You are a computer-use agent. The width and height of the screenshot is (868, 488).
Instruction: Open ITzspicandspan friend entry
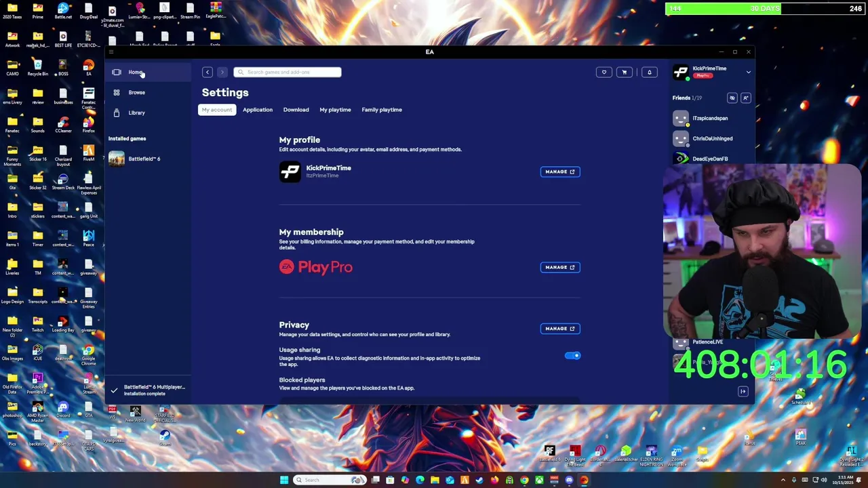711,118
